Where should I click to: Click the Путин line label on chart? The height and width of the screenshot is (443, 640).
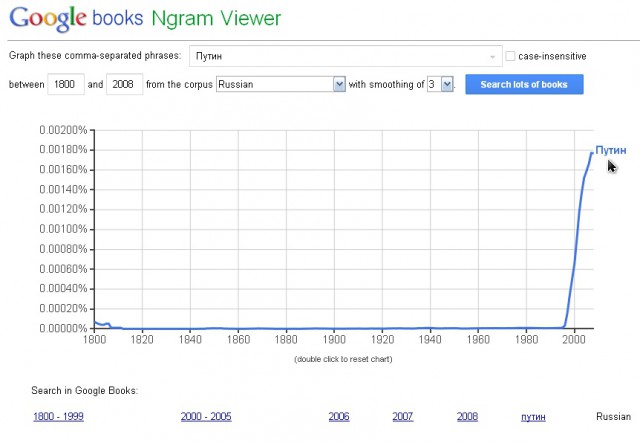(611, 150)
